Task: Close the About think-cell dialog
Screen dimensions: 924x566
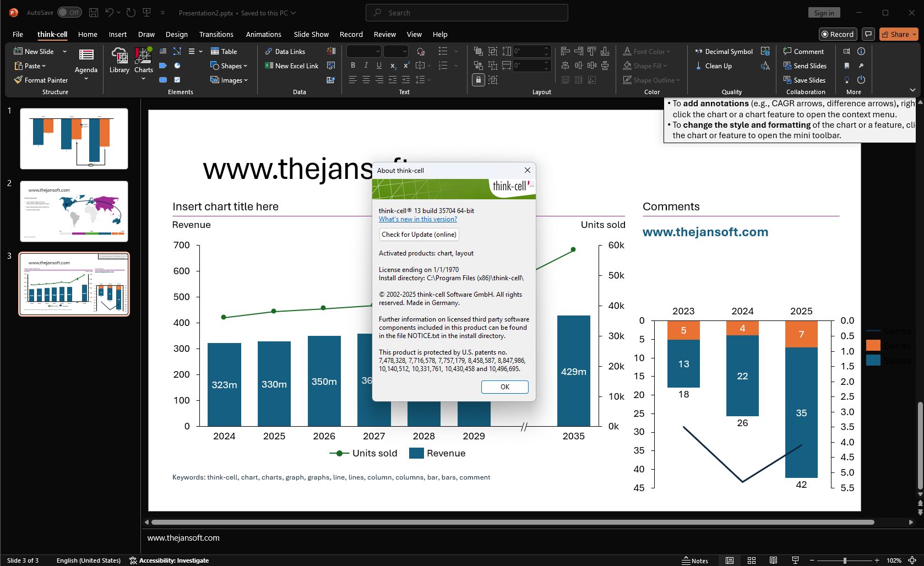Action: (x=527, y=170)
